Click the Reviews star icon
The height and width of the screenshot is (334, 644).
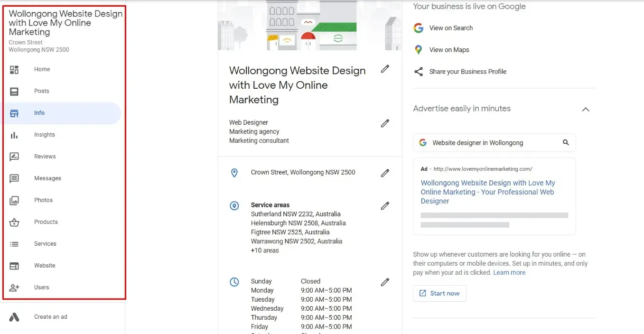coord(14,157)
